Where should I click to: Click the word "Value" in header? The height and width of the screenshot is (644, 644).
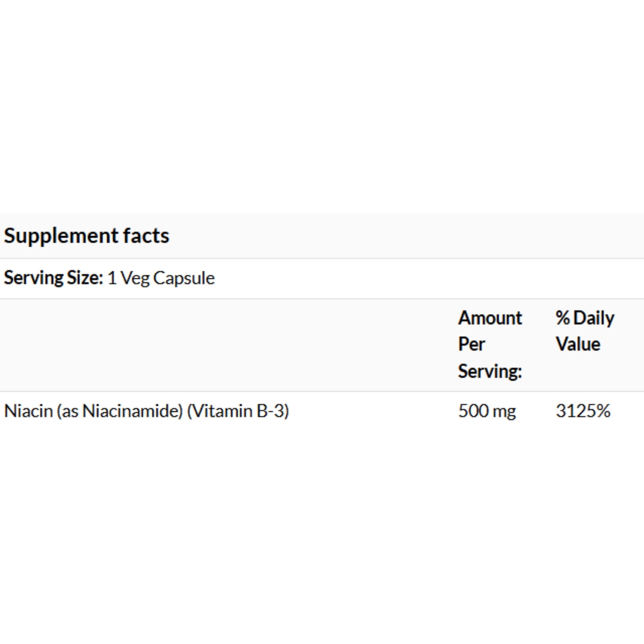coord(578,345)
